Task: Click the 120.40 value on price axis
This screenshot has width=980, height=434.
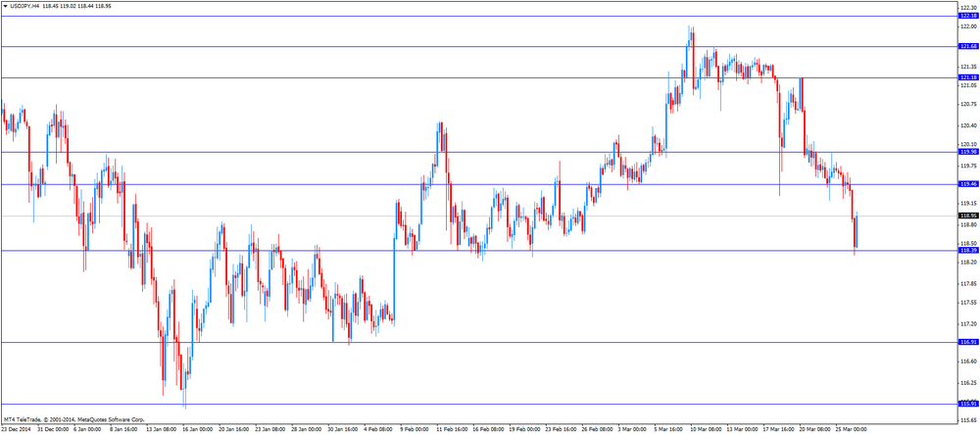Action: pyautogui.click(x=968, y=125)
